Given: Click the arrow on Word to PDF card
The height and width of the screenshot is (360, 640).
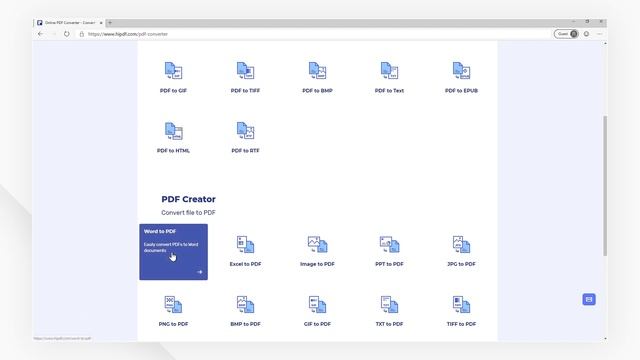Looking at the screenshot, I should point(200,272).
